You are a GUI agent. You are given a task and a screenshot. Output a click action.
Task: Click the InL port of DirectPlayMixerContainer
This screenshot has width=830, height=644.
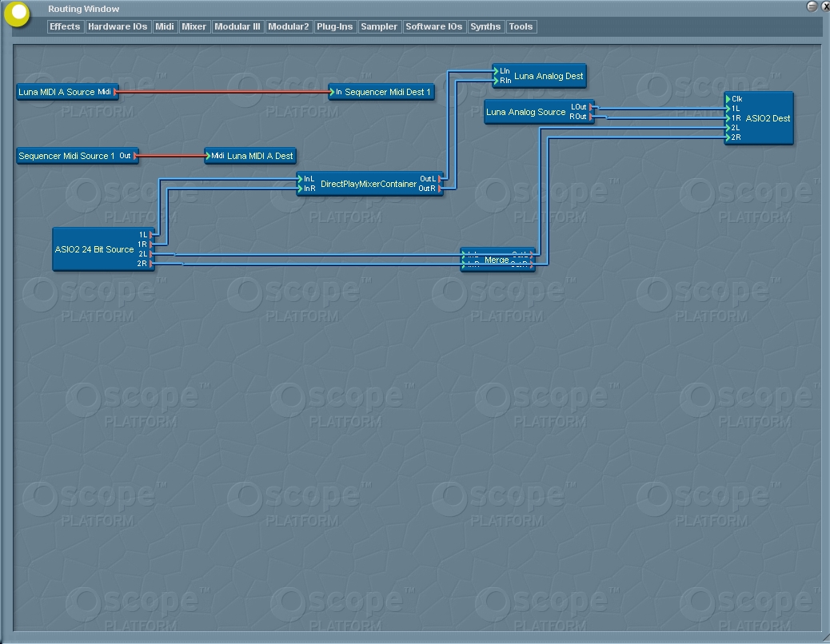point(300,179)
